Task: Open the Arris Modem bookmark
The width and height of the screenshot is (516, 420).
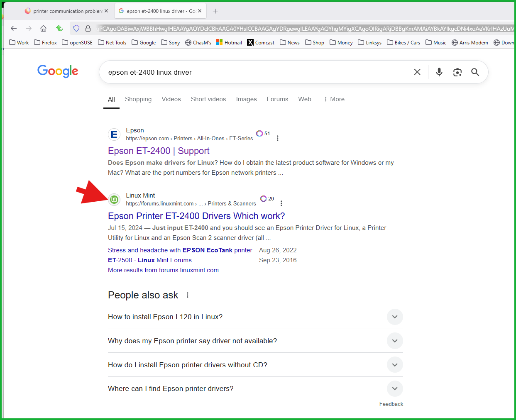Action: (470, 42)
